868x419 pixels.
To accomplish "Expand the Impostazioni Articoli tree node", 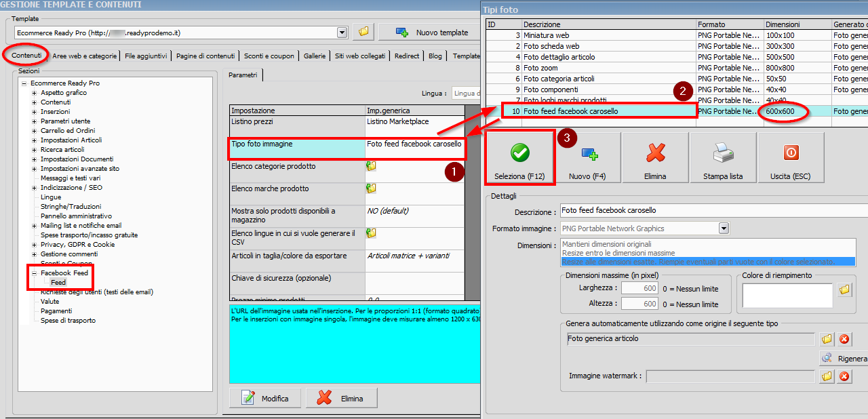I will click(x=35, y=140).
